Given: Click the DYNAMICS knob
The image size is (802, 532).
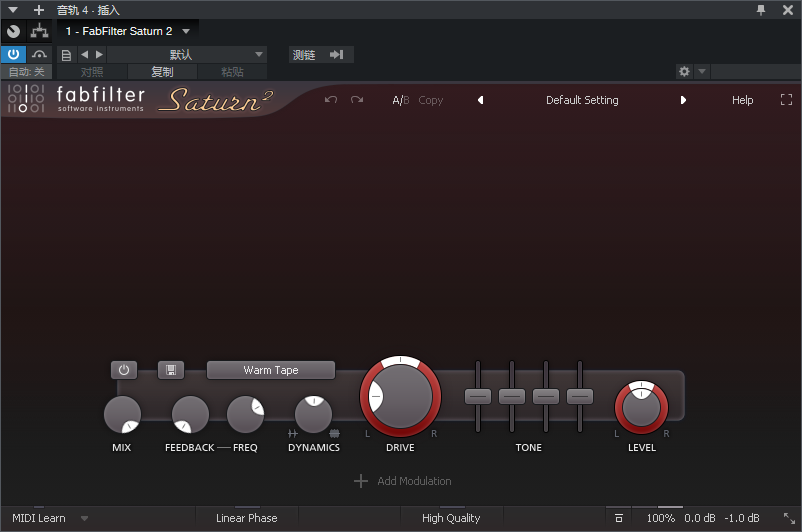Looking at the screenshot, I should tap(314, 415).
